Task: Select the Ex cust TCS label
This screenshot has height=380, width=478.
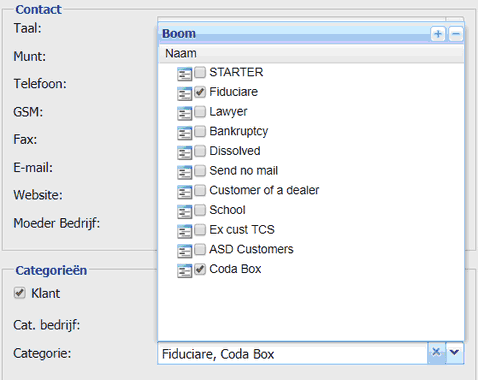Action: click(x=242, y=229)
